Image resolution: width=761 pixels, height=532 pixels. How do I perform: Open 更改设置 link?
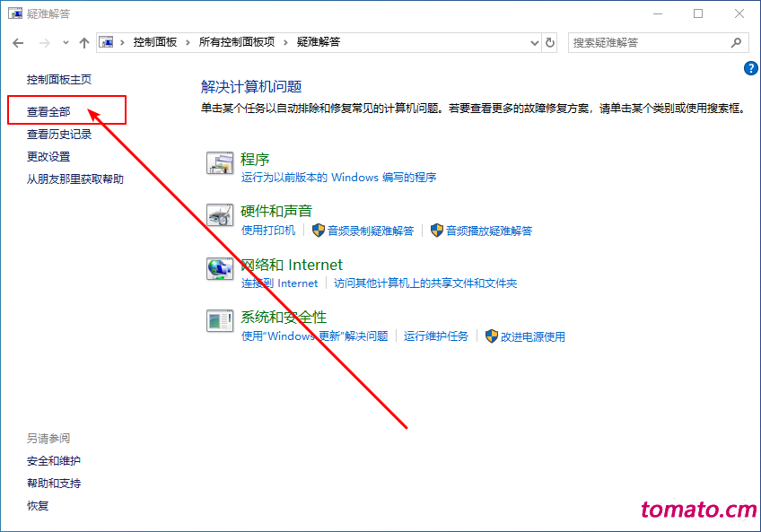point(48,157)
